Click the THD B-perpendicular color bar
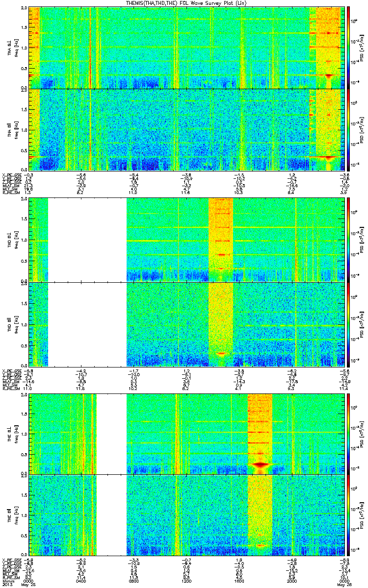Screen dimensions: 368x588 (x=349, y=239)
